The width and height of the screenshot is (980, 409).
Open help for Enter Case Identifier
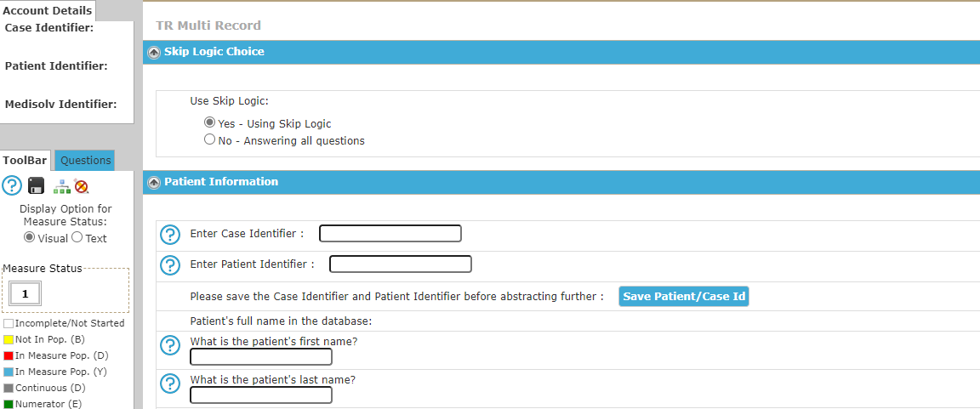pyautogui.click(x=170, y=235)
